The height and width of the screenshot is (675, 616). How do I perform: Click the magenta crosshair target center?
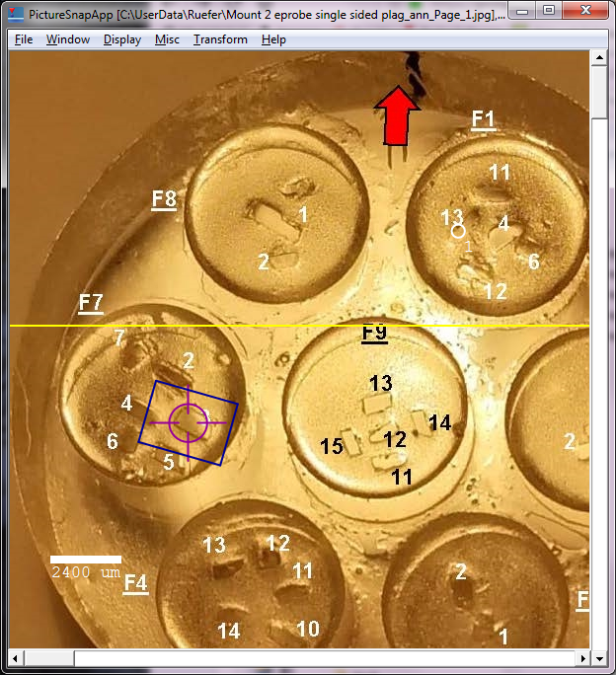[187, 421]
